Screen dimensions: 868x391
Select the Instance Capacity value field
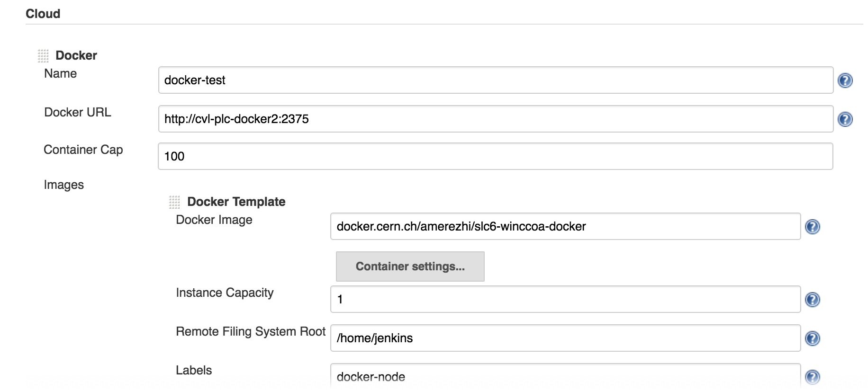[x=564, y=299]
